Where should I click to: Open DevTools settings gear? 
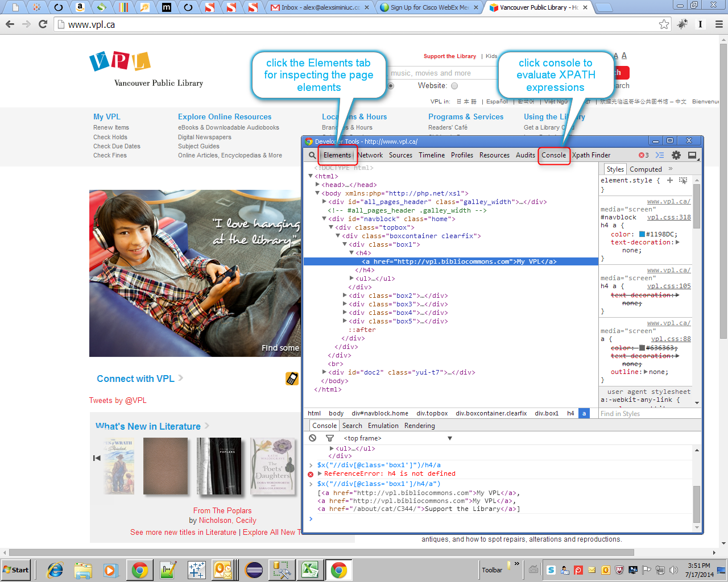(x=676, y=155)
